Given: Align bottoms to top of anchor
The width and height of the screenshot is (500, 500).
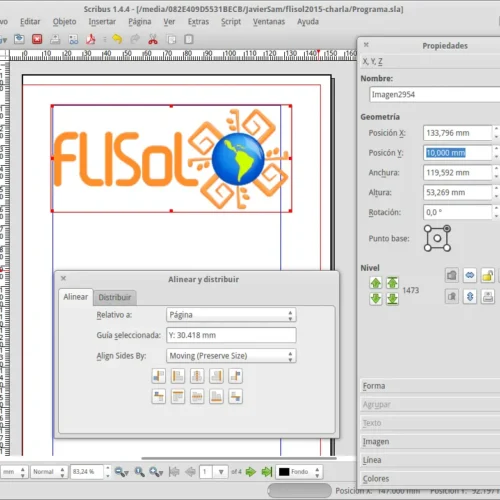Looking at the screenshot, I should pos(158,397).
